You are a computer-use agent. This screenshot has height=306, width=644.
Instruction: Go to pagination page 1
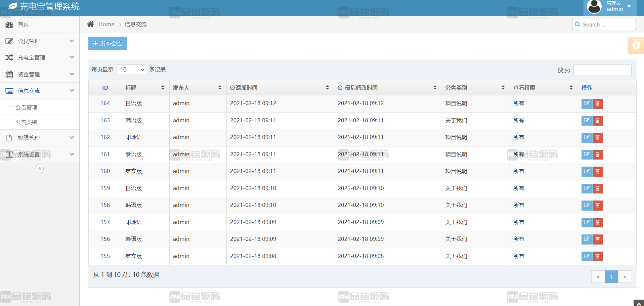coord(611,277)
